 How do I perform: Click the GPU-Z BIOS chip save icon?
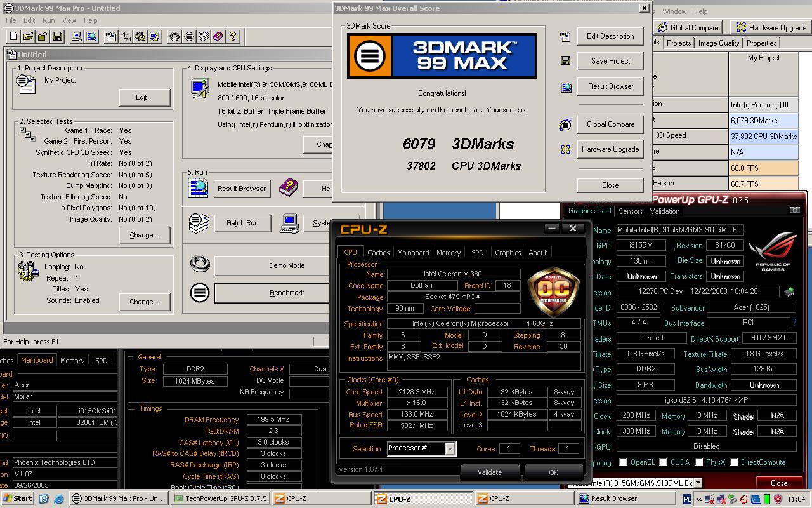789,293
